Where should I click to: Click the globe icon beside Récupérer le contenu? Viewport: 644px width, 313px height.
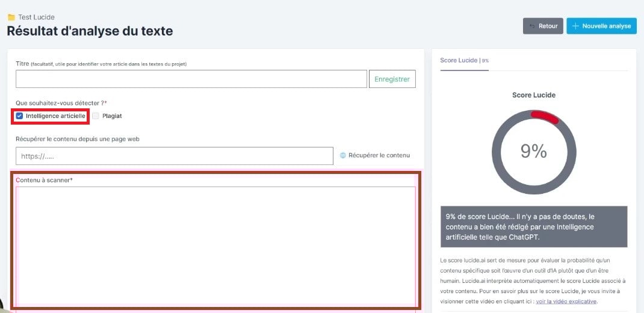coord(343,155)
